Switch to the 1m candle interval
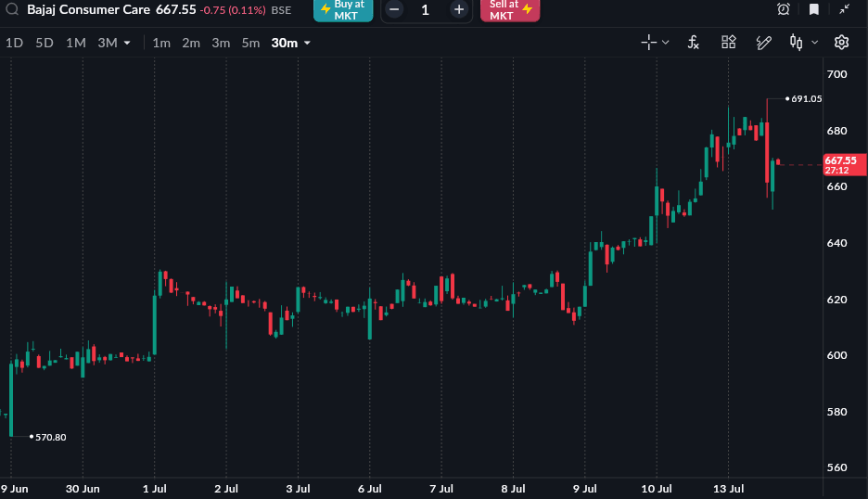Viewport: 868px width, 499px height. point(161,43)
